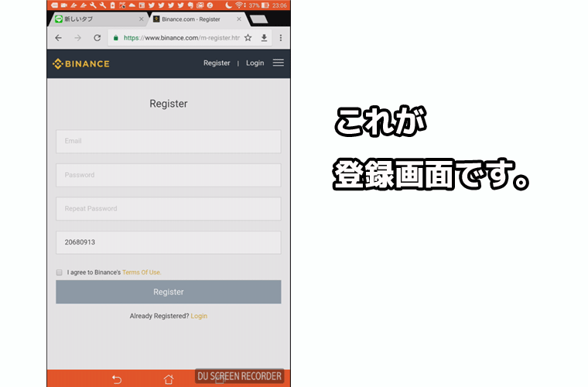Viewport: 588px width, 387px height.
Task: Click Register in the Binance header
Action: [217, 63]
